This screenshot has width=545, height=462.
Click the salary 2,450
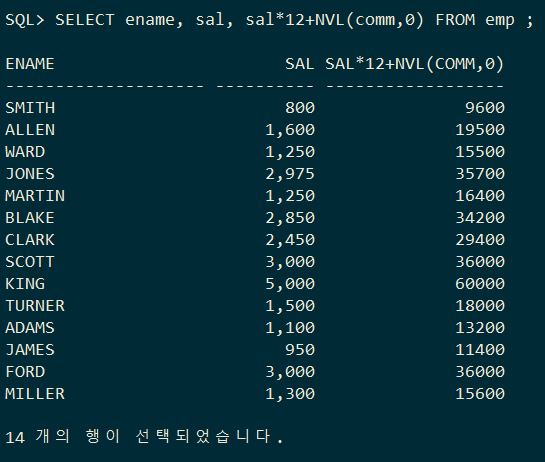point(290,240)
